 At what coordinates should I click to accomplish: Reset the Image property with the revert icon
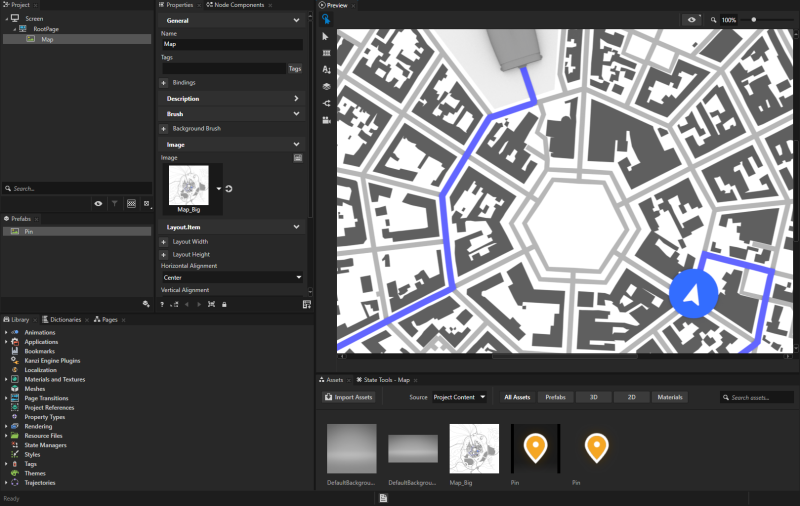coord(229,188)
